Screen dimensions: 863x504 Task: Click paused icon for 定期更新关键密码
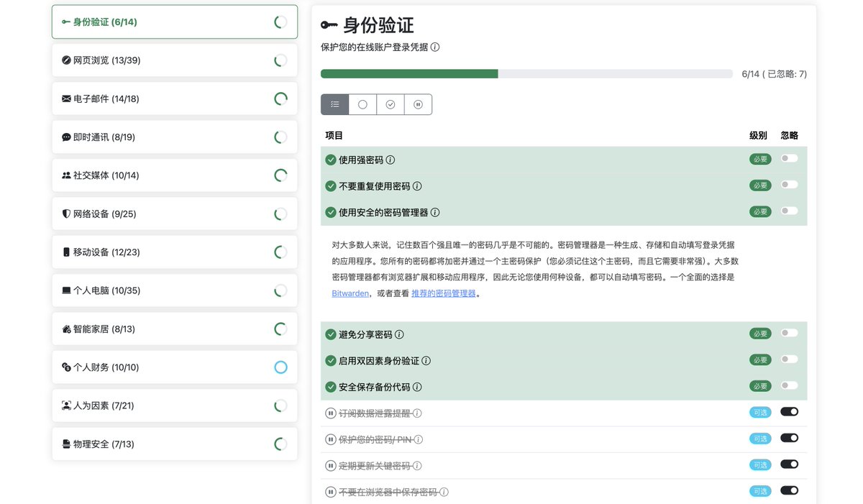[x=331, y=466]
